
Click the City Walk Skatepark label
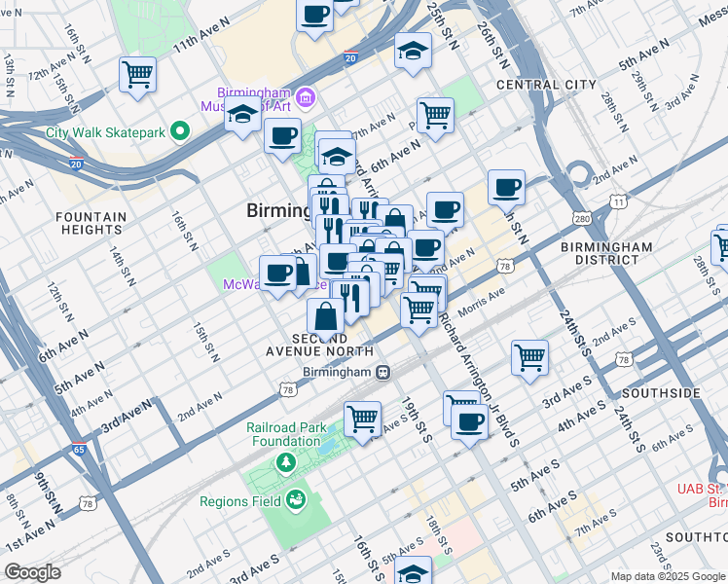(105, 132)
